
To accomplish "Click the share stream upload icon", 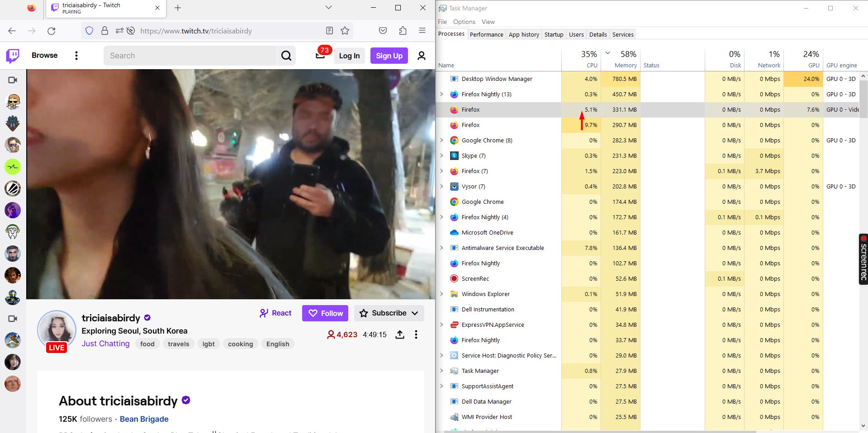I will point(399,334).
